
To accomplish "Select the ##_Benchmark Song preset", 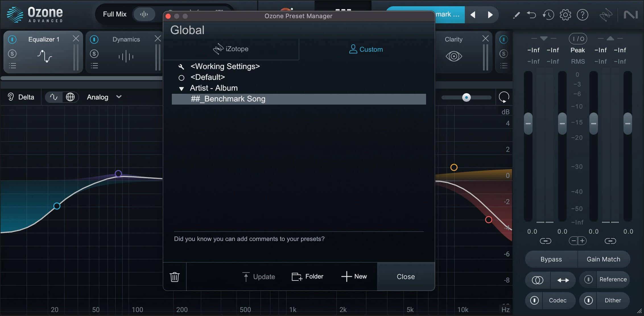I will tap(299, 99).
